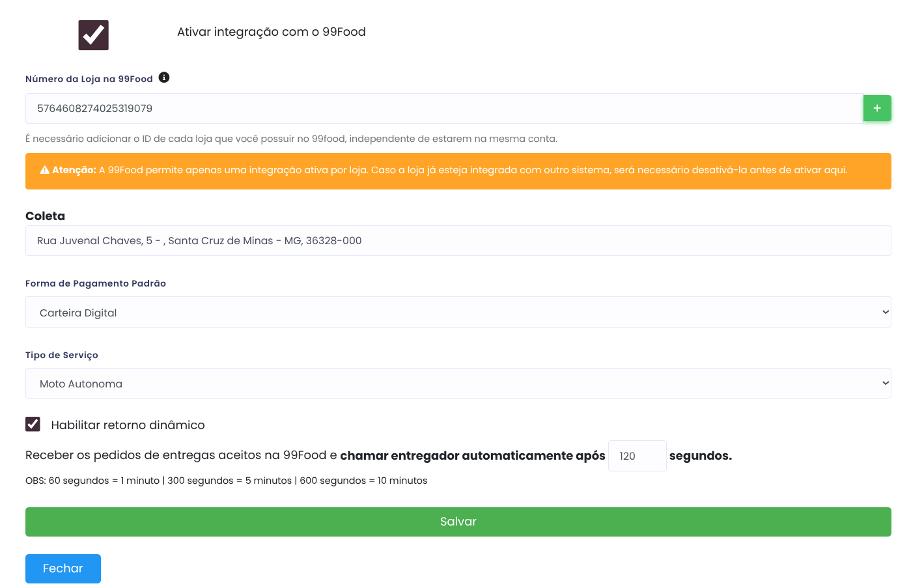Image resolution: width=924 pixels, height=588 pixels.
Task: Click the info icon beside Número da Loja
Action: [x=164, y=77]
